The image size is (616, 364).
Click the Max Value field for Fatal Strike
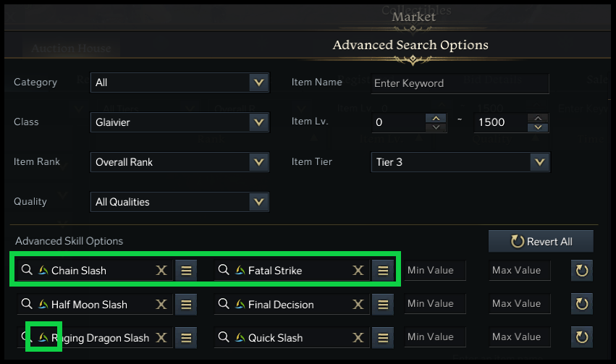point(519,271)
